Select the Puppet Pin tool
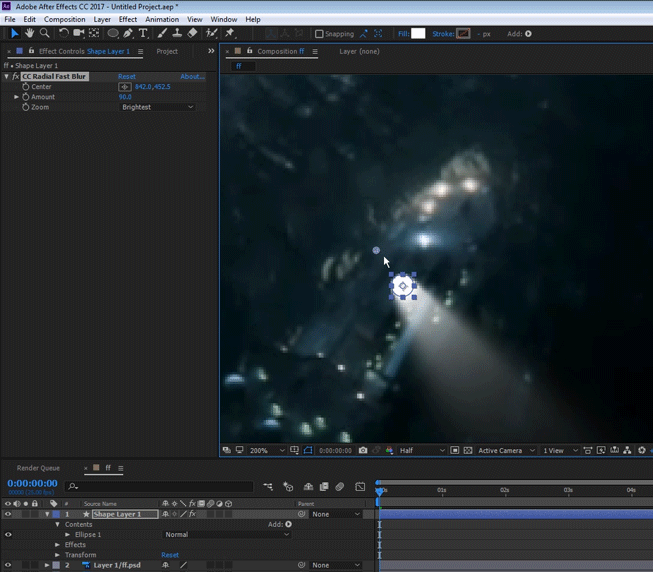The image size is (653, 572). point(229,33)
